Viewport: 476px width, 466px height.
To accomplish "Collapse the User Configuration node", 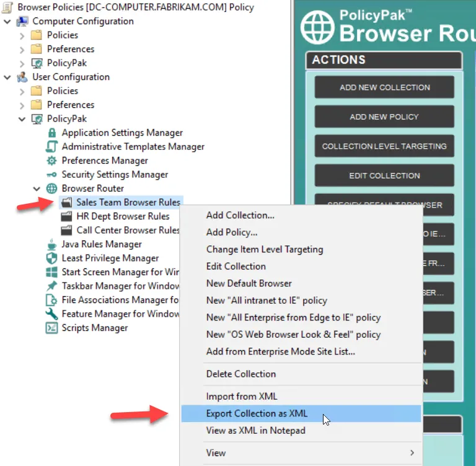I will pos(7,77).
